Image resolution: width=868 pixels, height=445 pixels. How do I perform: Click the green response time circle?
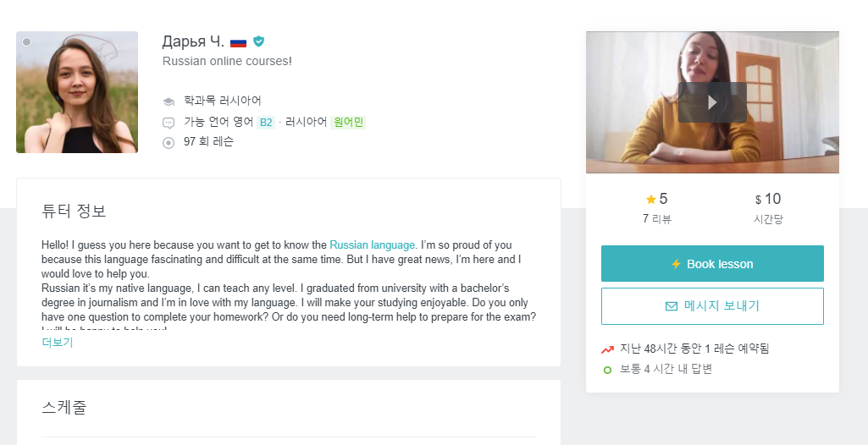(607, 370)
